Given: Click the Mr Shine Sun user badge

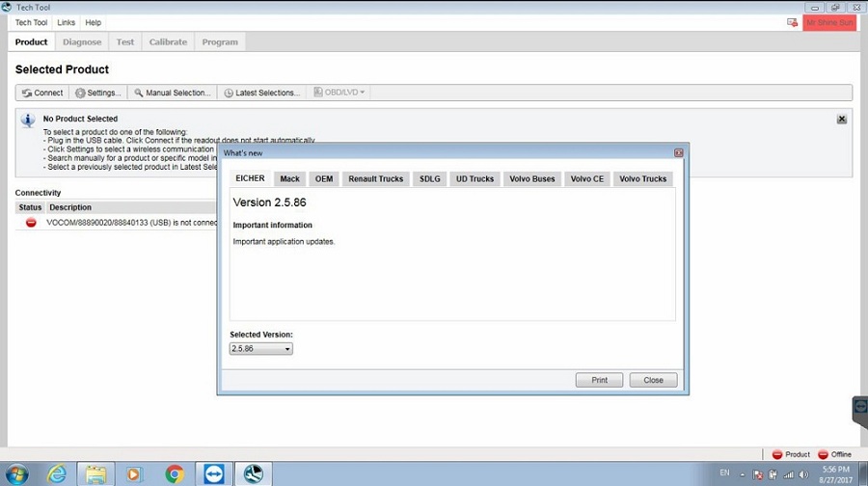Looking at the screenshot, I should pyautogui.click(x=829, y=22).
